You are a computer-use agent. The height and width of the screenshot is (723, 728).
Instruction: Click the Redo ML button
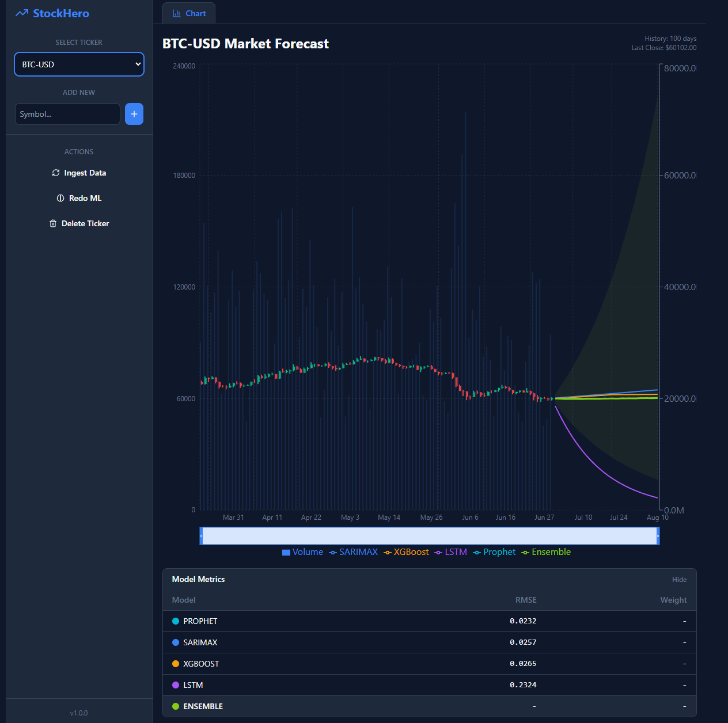79,198
